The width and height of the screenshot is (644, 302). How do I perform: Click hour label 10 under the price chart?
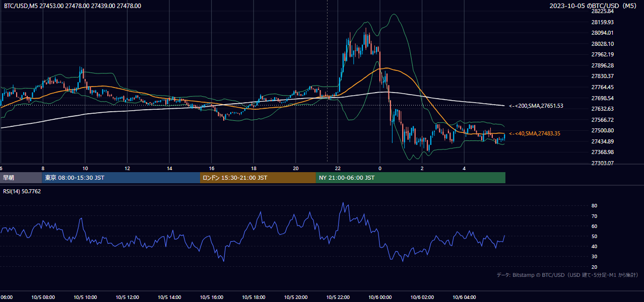point(85,169)
